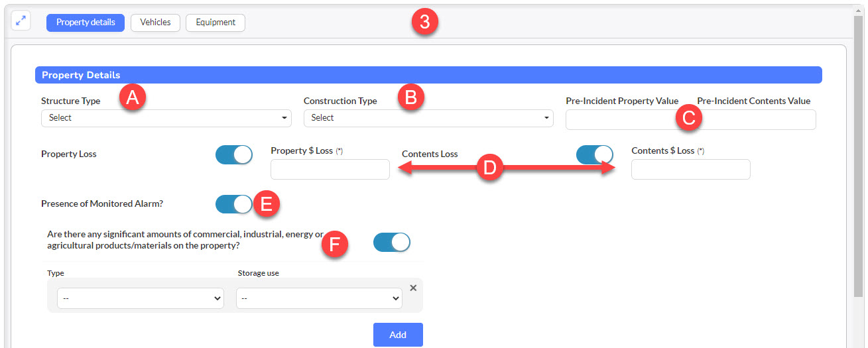
Task: Click the blue Add button
Action: [x=398, y=335]
